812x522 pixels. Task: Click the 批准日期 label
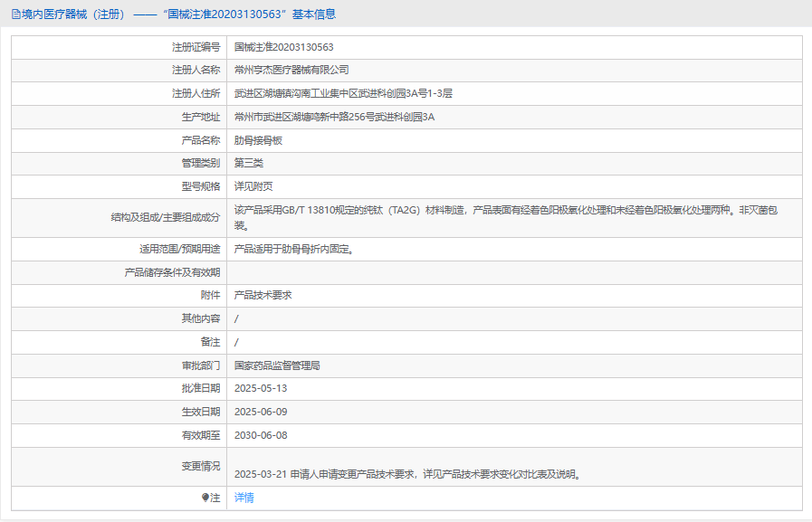point(200,388)
